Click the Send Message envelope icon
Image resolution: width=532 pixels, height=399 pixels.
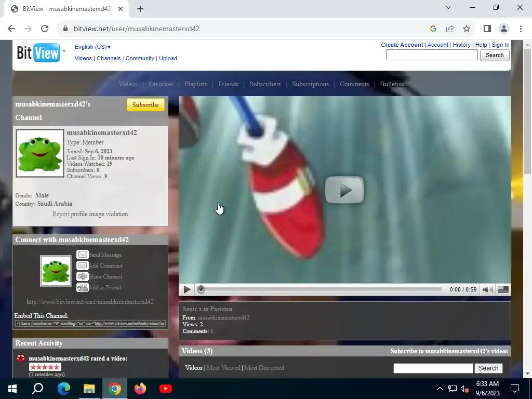point(83,255)
